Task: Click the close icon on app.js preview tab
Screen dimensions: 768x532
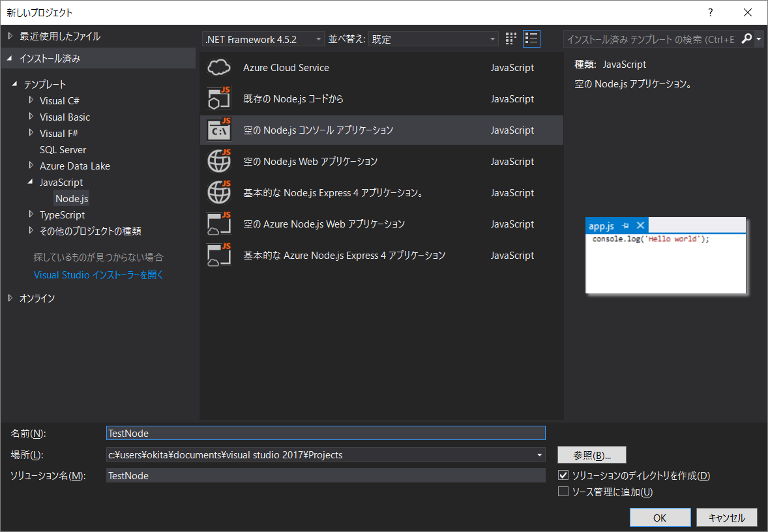Action: pyautogui.click(x=640, y=226)
